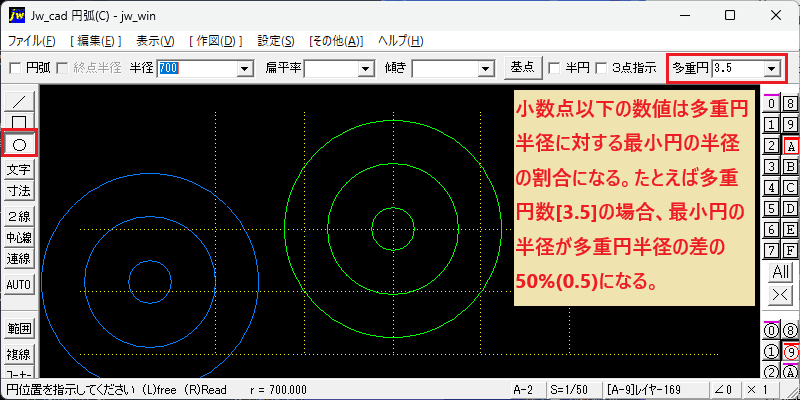Select the 中心線 centerline tool
800x400 pixels.
19,238
